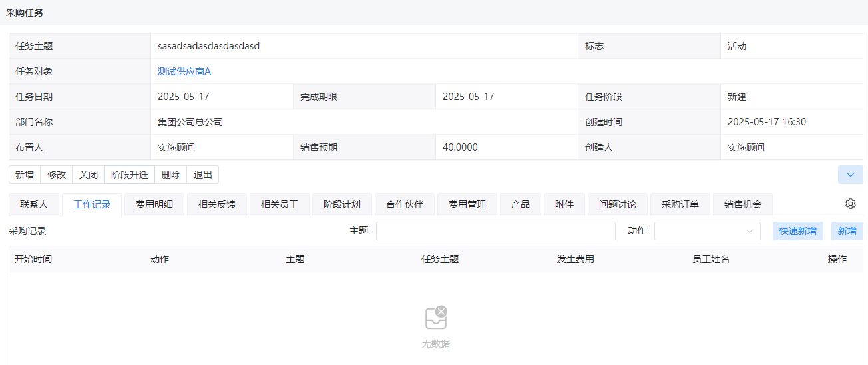Click the 快速新增 button

pos(798,231)
